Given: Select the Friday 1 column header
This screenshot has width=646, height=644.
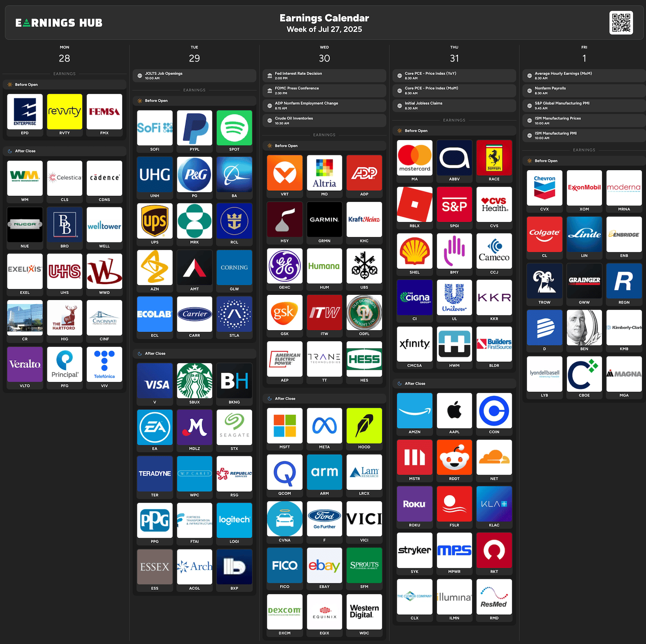Looking at the screenshot, I should coord(584,54).
